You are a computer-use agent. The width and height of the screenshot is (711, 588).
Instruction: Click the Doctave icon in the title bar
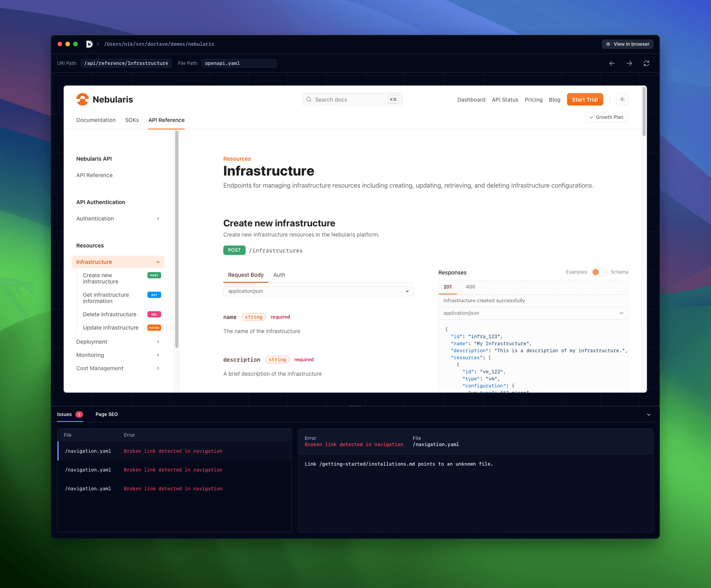tap(89, 44)
